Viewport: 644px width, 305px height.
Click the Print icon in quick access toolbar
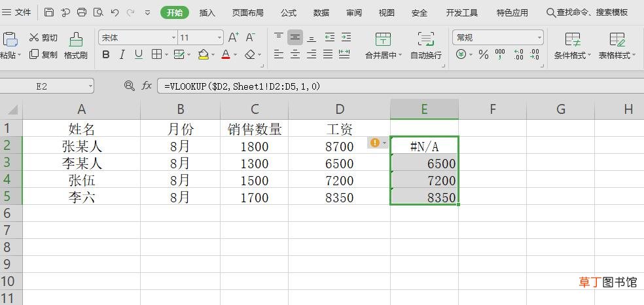[82, 12]
